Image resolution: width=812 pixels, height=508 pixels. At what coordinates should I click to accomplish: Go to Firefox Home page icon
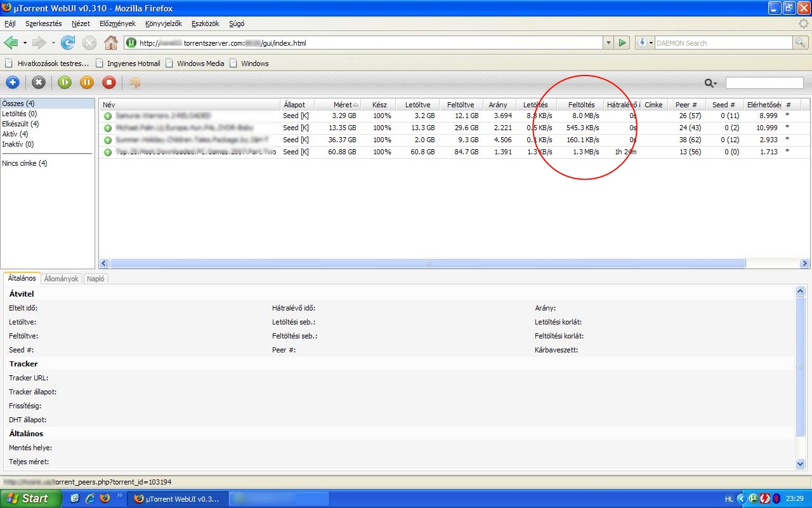pos(111,43)
